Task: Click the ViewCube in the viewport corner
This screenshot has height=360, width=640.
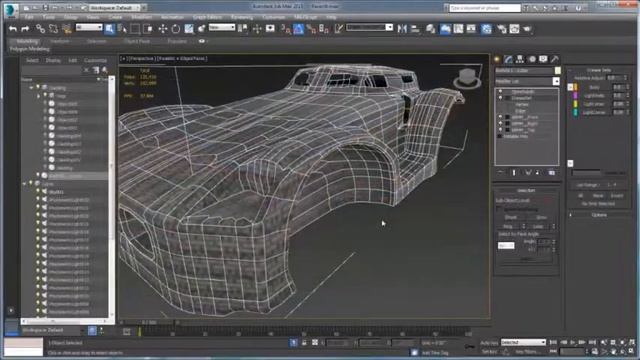Action: click(467, 78)
